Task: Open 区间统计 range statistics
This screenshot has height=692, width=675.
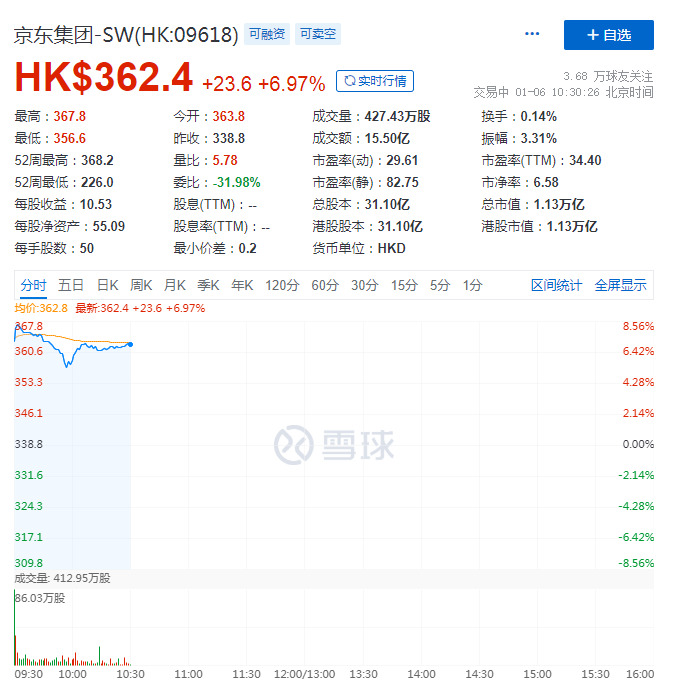Action: point(556,285)
